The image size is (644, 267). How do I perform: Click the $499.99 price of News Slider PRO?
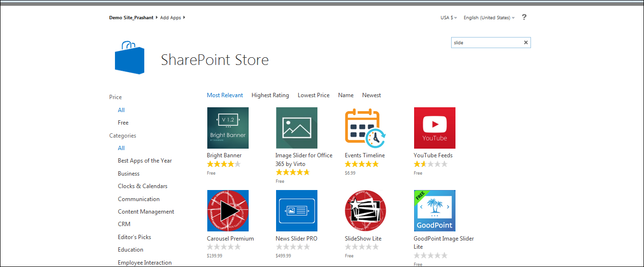point(283,256)
